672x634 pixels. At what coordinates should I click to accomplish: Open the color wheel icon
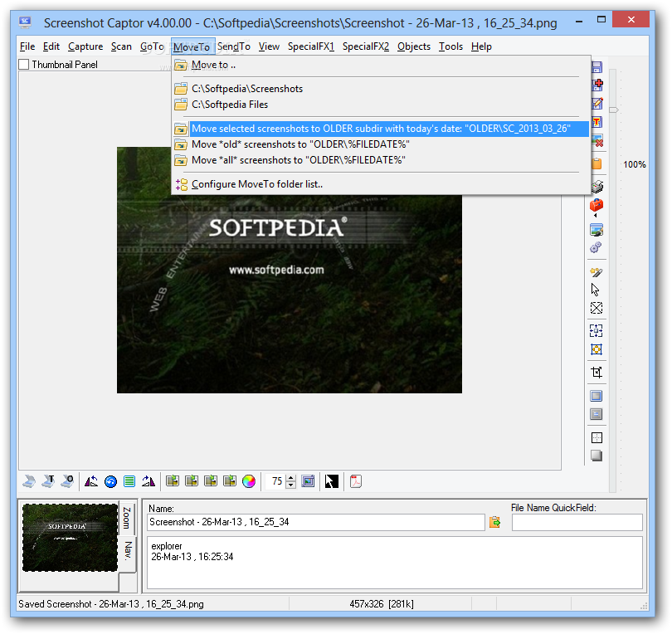249,481
